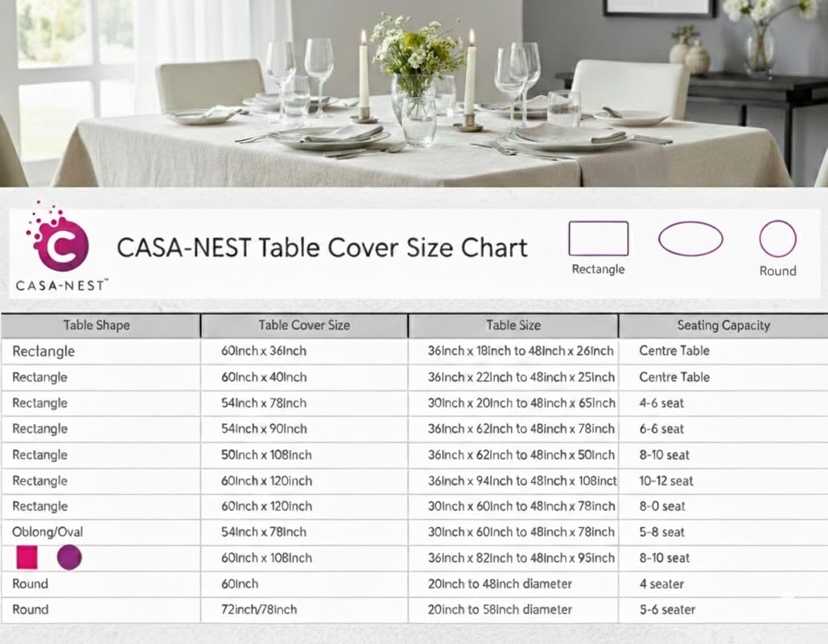The width and height of the screenshot is (828, 644).
Task: Click the Table Size column header
Action: [513, 325]
